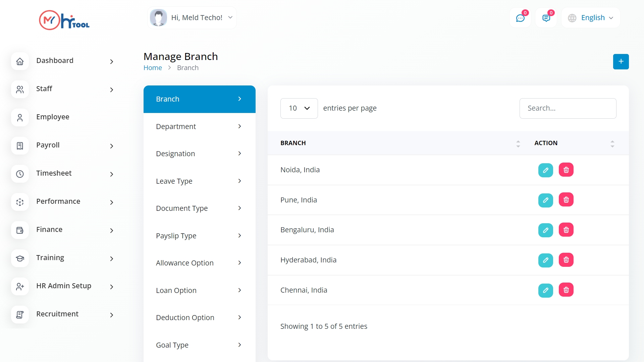Sort the BRANCH column
The image size is (644, 362).
(518, 143)
